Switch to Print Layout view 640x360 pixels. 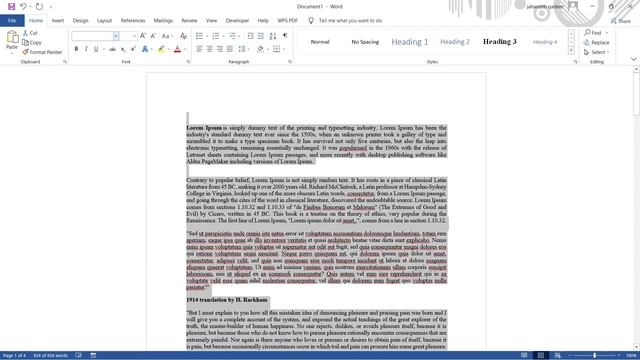point(541,356)
